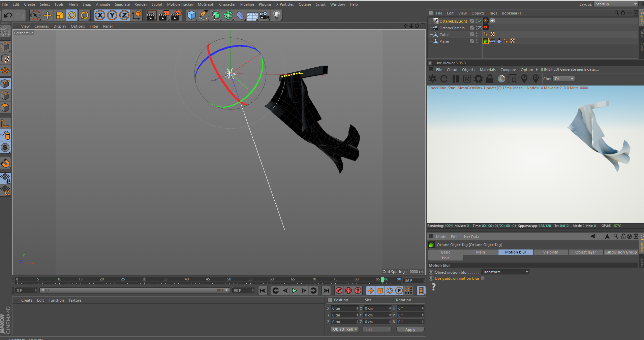
Task: Enable Use guids on motion blur checkbox
Action: pos(483,278)
